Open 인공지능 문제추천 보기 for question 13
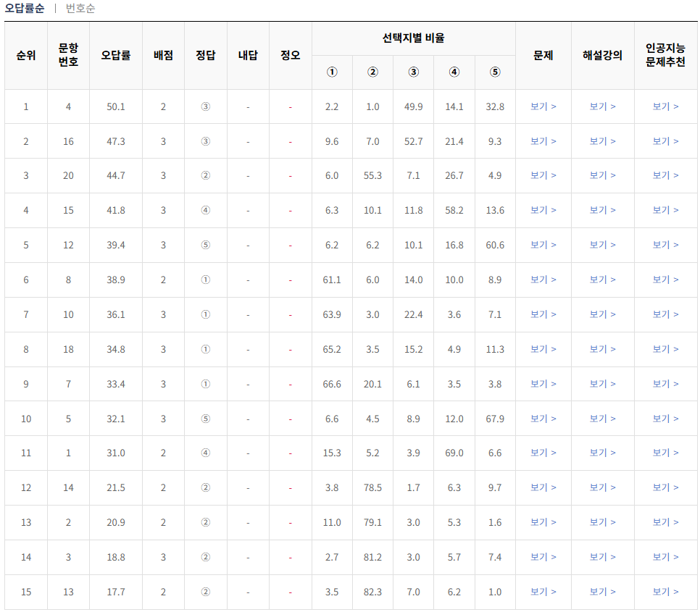This screenshot has height=612, width=700. point(664,593)
